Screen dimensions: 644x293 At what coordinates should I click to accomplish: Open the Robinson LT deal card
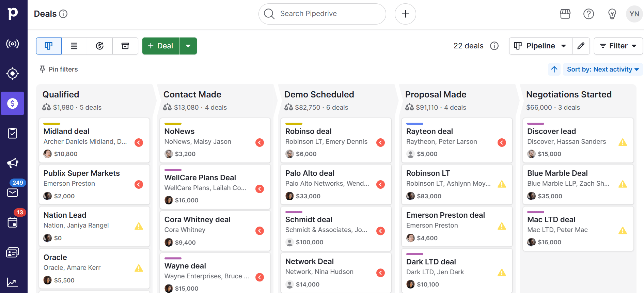(457, 184)
